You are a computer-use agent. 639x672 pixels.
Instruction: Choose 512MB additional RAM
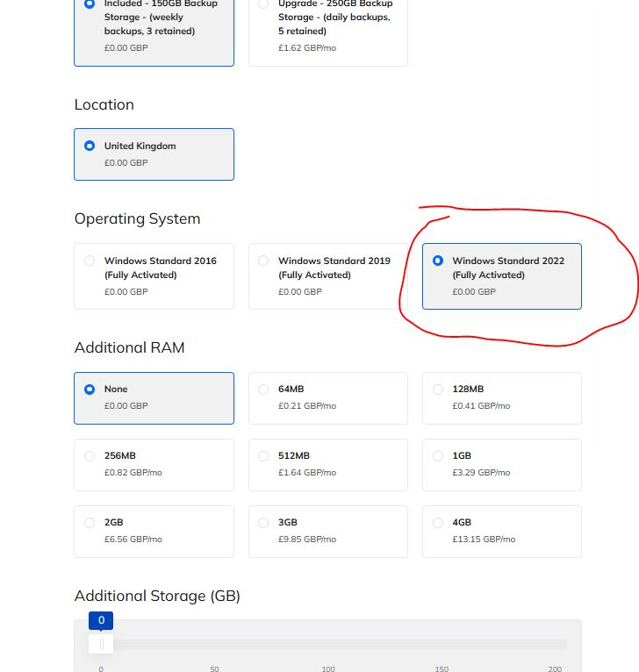coord(327,464)
